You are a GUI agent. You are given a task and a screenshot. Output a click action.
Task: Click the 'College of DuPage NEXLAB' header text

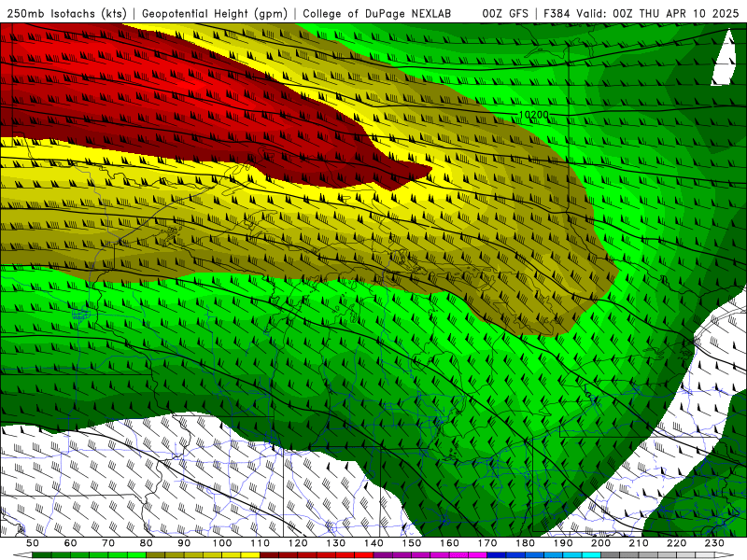(377, 14)
